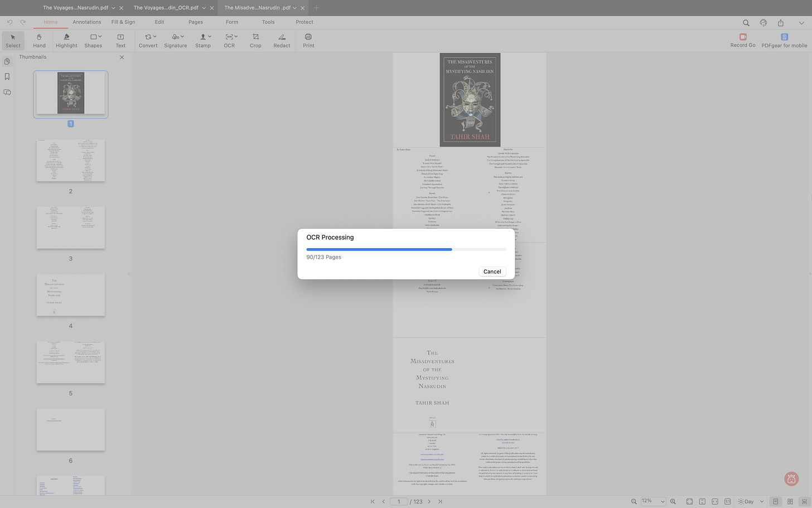Click the redo arrow
Viewport: 812px width, 508px height.
[x=23, y=22]
